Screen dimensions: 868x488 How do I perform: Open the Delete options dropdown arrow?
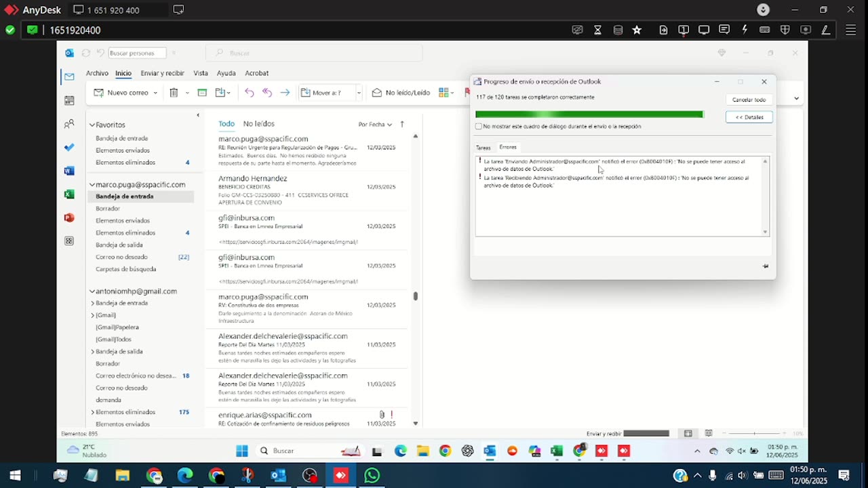[x=187, y=93]
